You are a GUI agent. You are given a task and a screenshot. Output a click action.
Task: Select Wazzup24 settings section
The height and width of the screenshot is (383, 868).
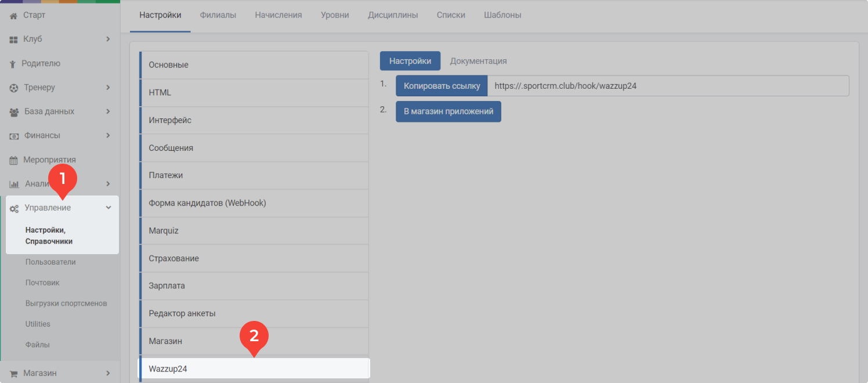[254, 368]
